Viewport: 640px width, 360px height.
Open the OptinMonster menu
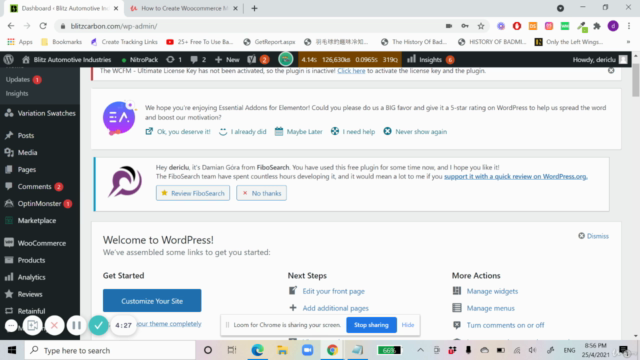[40, 204]
